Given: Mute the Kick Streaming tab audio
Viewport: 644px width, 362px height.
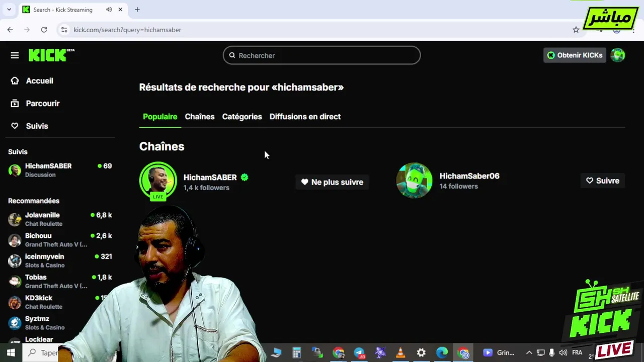Looking at the screenshot, I should click(109, 10).
